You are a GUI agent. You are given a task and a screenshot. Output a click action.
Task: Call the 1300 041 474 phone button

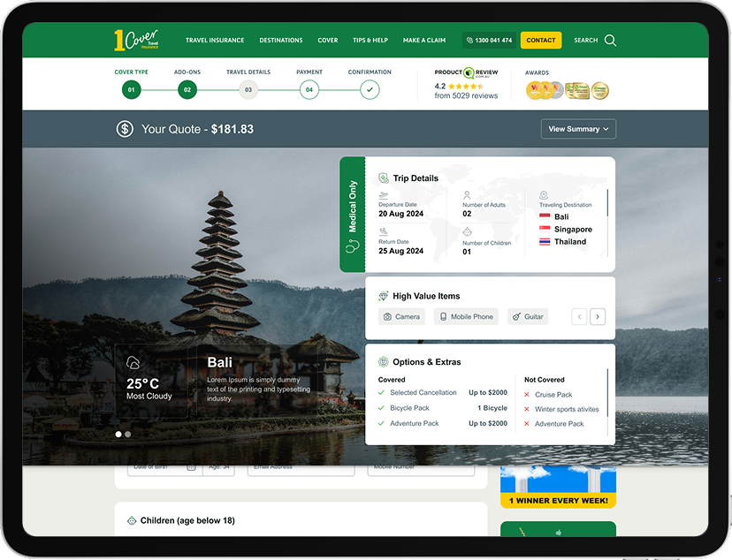click(x=489, y=41)
